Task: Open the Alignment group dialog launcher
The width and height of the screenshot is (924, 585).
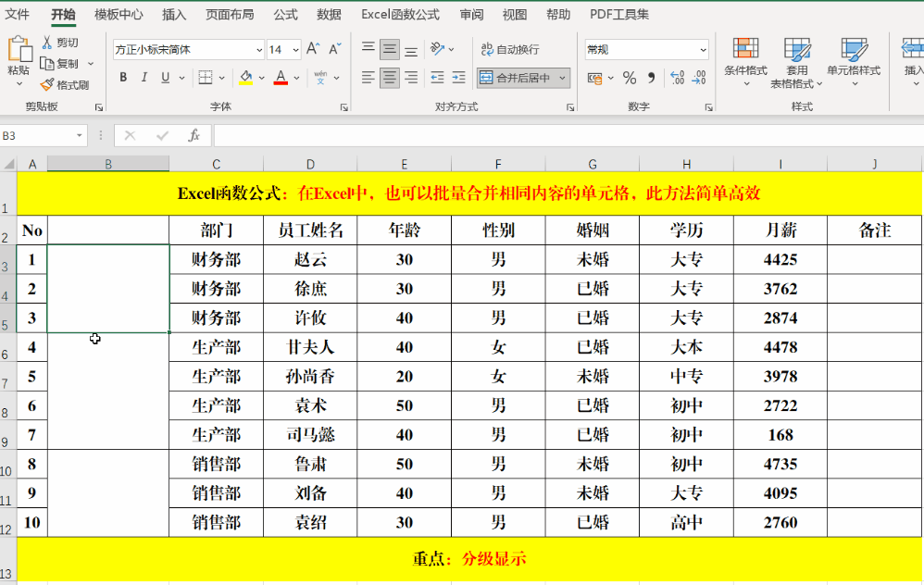Action: pos(570,107)
